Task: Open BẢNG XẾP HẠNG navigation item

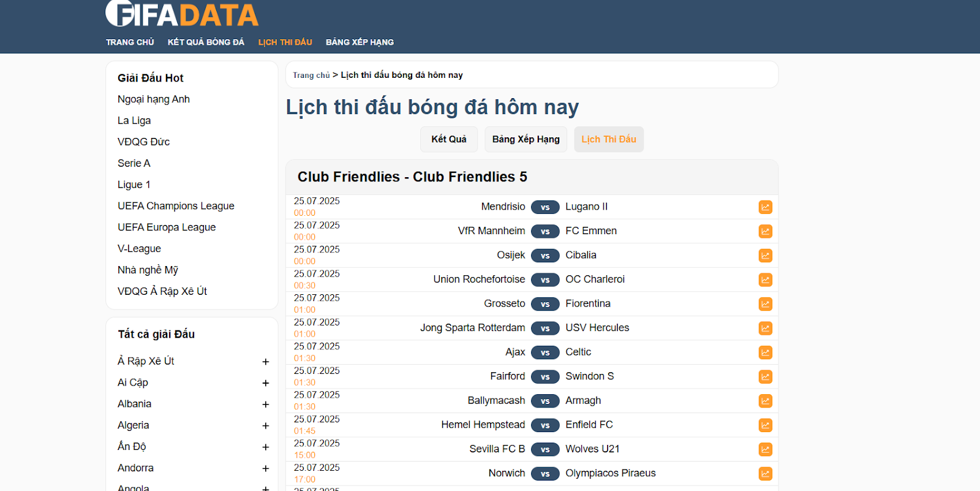Action: coord(360,42)
